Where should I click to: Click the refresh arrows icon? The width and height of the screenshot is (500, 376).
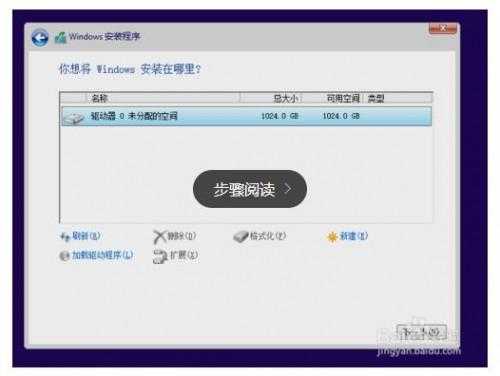pyautogui.click(x=65, y=237)
